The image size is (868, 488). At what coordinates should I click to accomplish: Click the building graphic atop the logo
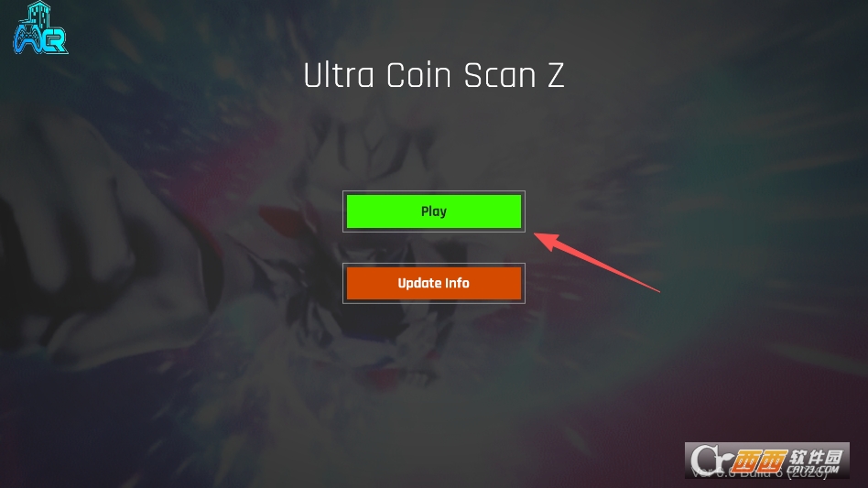[38, 14]
